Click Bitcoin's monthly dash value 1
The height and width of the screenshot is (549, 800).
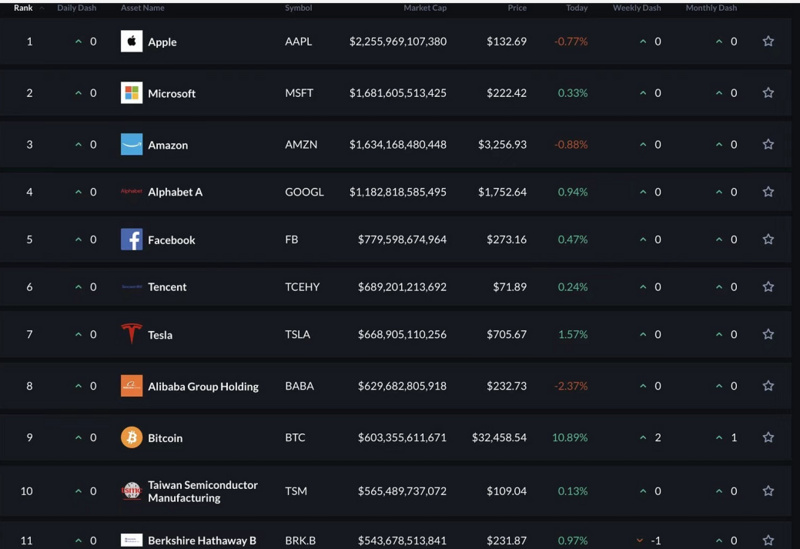pyautogui.click(x=734, y=437)
